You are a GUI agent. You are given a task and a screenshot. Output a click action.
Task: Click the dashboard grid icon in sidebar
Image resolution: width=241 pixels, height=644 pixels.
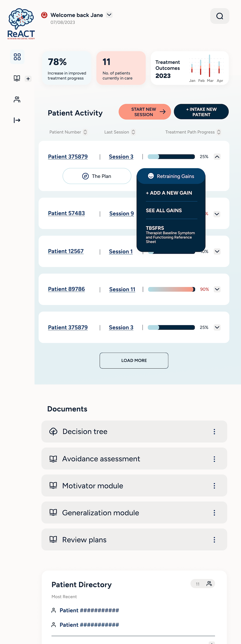pos(17,57)
